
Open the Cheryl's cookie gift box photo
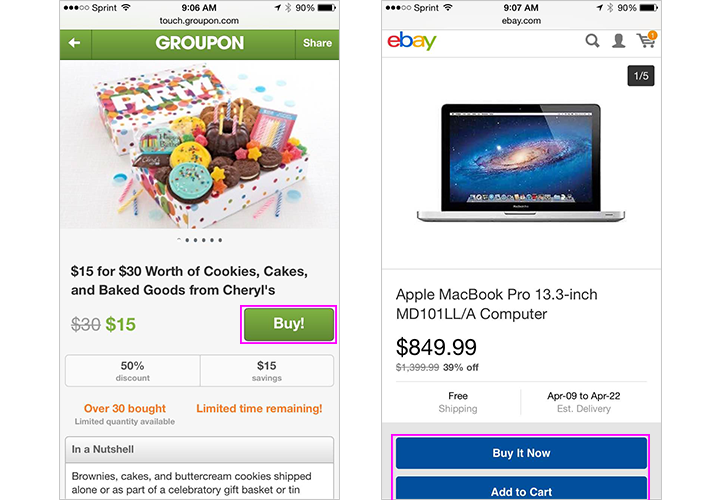coord(199,145)
